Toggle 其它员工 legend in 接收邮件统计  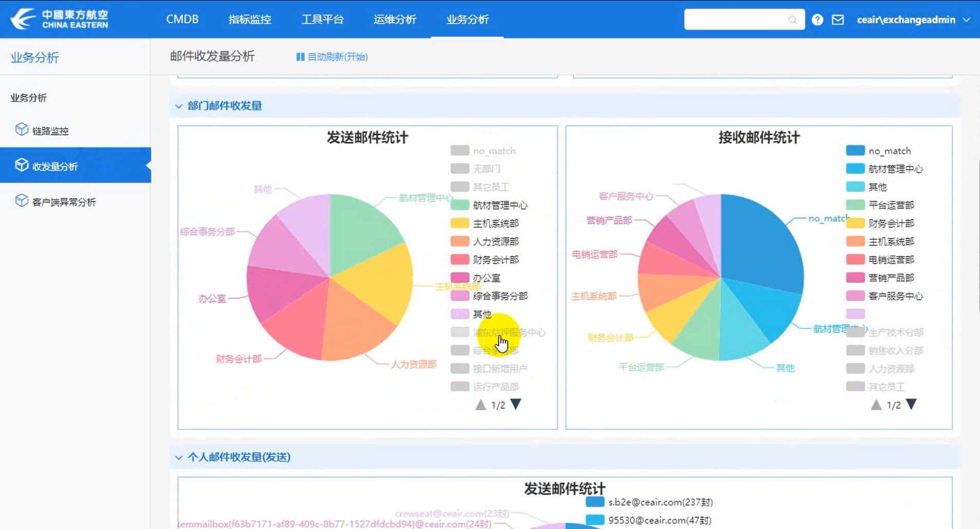coord(875,387)
